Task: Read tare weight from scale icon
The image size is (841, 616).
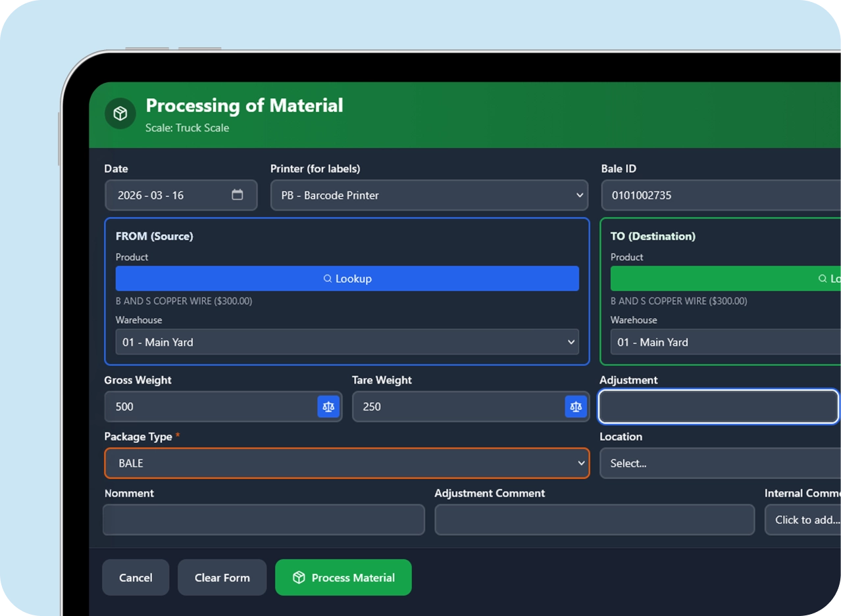Action: pos(576,407)
